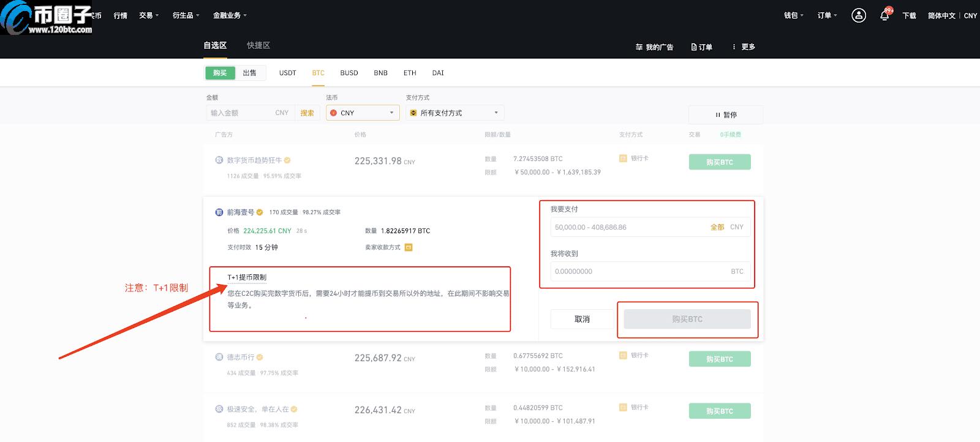Click the verified badge next to 德志币行
The image size is (980, 442).
pyautogui.click(x=260, y=357)
